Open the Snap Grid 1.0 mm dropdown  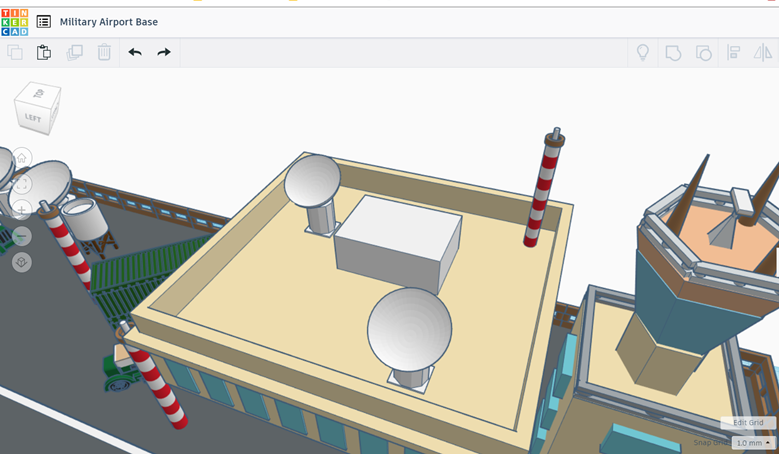[x=753, y=443]
